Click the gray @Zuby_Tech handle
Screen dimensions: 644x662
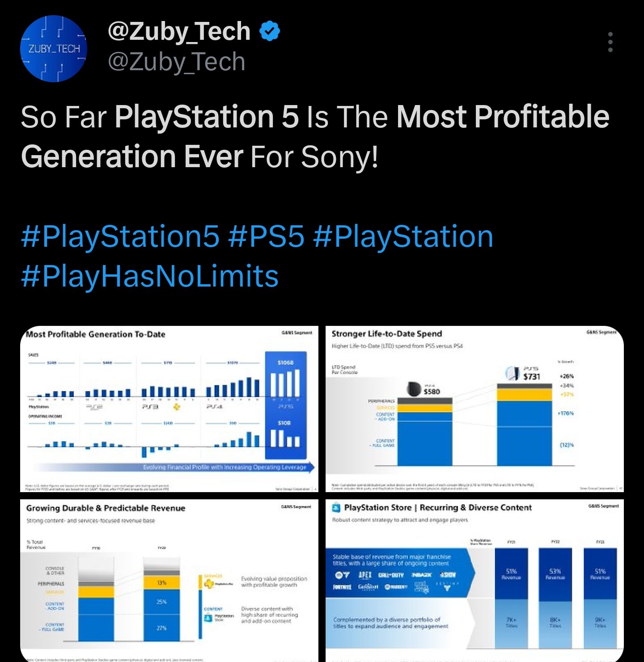pos(177,62)
